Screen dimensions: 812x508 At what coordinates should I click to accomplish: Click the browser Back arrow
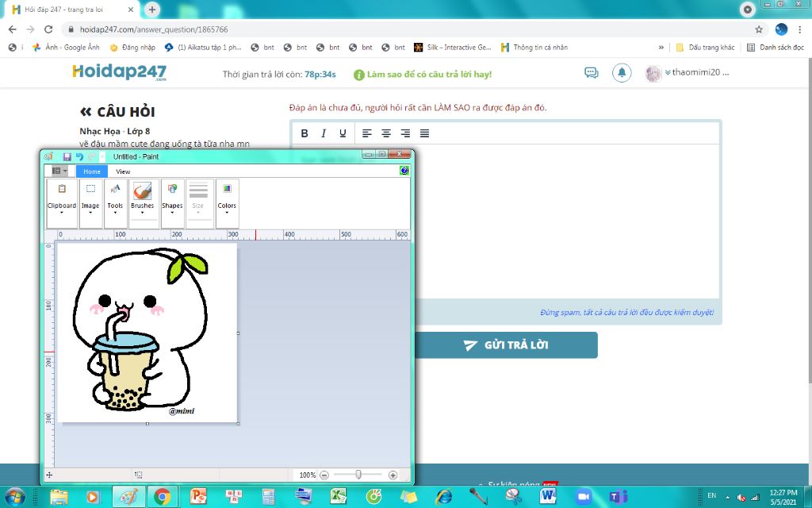(13, 29)
